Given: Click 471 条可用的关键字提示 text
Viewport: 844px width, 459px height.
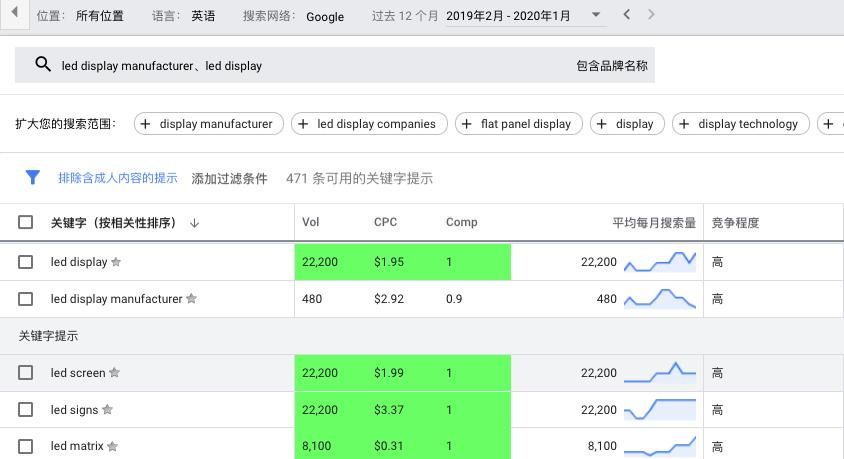Looking at the screenshot, I should (x=360, y=178).
